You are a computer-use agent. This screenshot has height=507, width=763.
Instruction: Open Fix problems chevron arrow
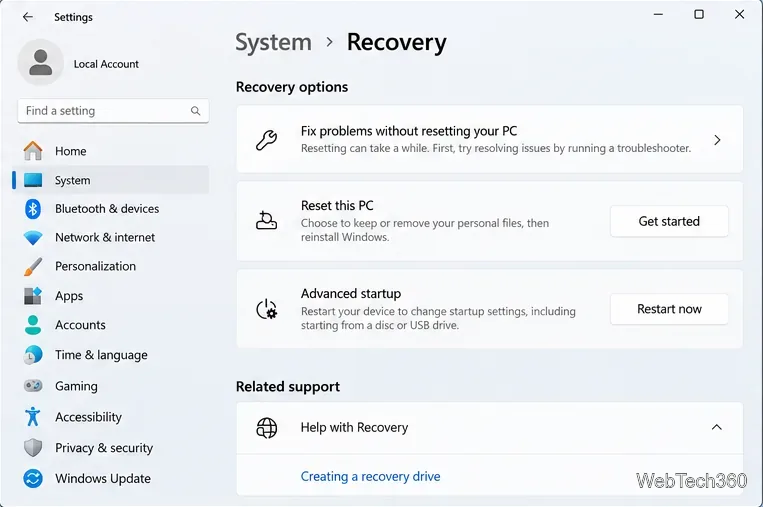tap(717, 140)
